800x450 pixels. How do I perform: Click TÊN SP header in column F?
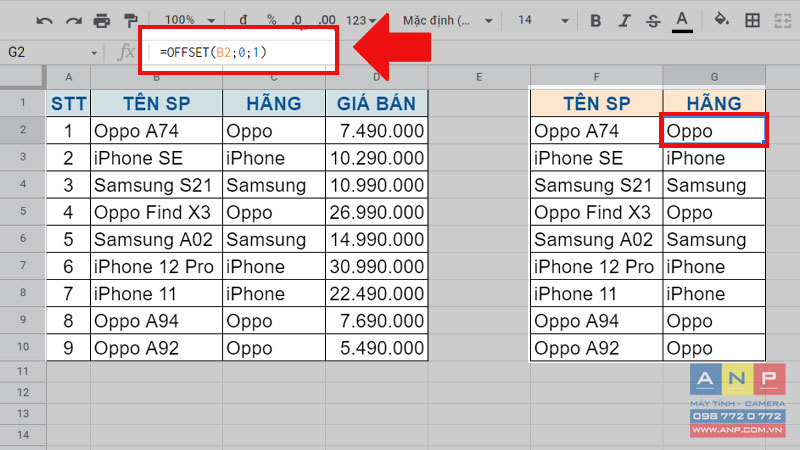596,104
